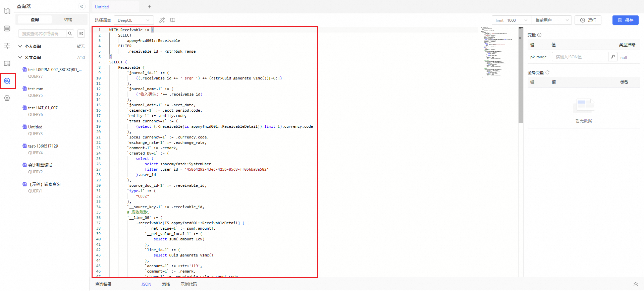Open the DeepQL language dropdown
The image size is (644, 291).
coord(133,20)
